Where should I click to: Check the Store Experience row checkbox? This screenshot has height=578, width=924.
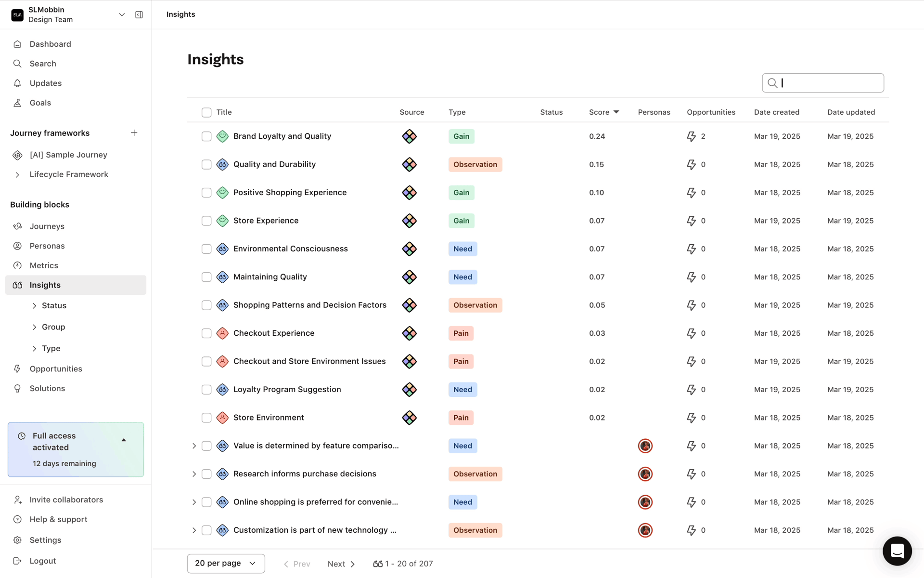click(206, 221)
